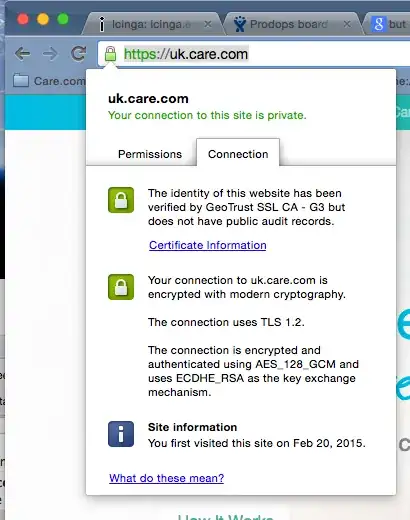Click the Icinga tab favicon
Viewport: 410px width, 520px height.
click(x=102, y=24)
